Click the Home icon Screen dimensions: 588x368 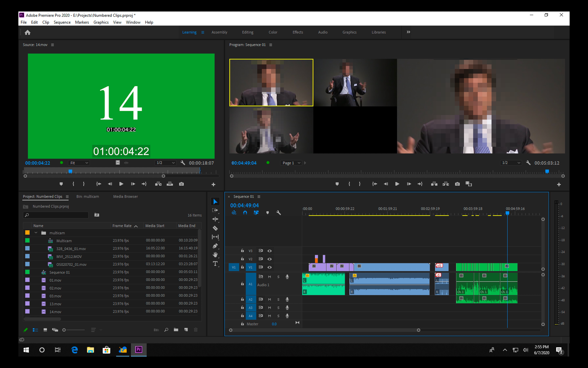[x=27, y=32]
